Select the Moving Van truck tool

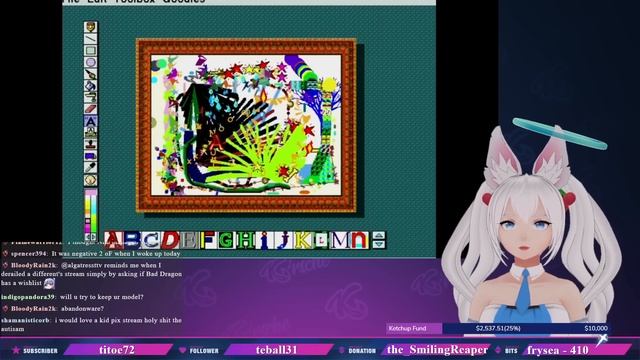tap(91, 156)
